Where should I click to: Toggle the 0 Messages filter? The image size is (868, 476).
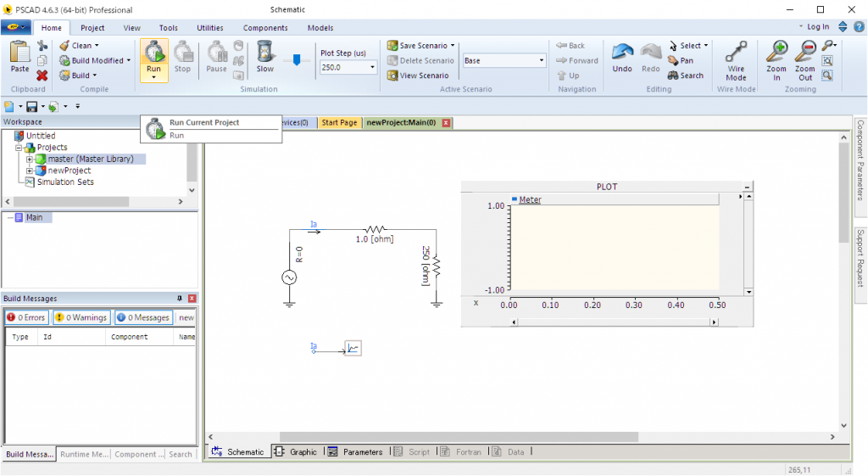pos(142,317)
